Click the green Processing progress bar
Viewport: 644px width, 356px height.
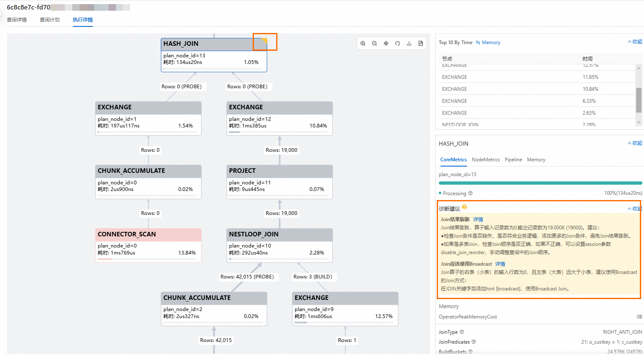tap(540, 183)
